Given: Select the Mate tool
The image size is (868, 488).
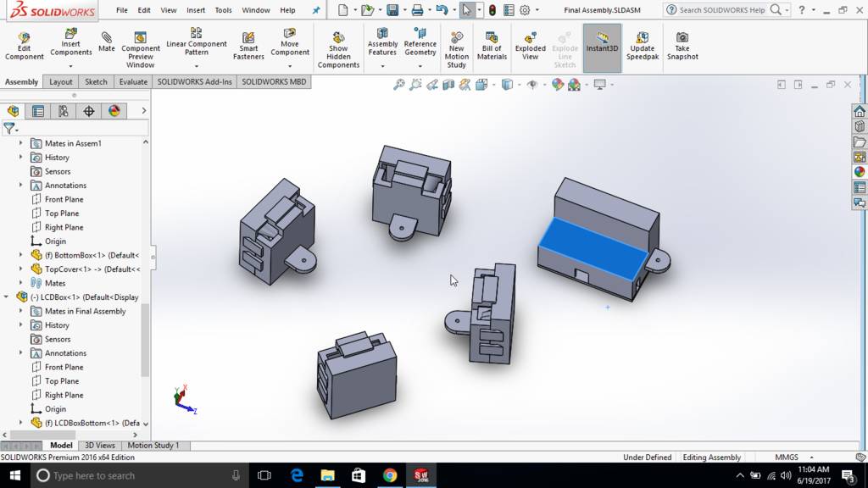Looking at the screenshot, I should click(x=106, y=42).
